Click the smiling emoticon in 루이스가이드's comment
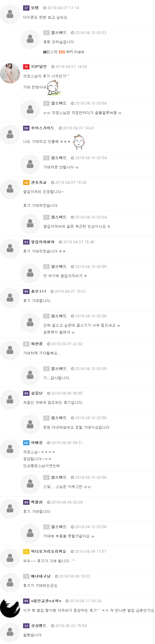 [x=79, y=142]
